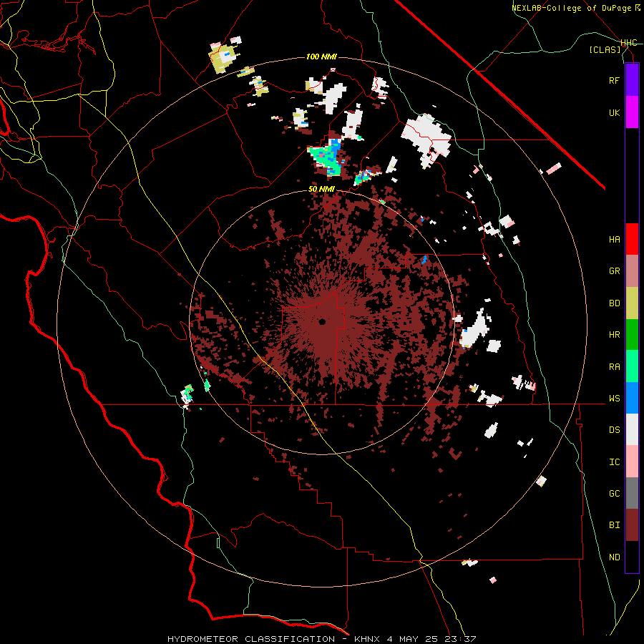The image size is (644, 644).
Task: Click the GR dusty pink color swatch
Action: (x=632, y=271)
